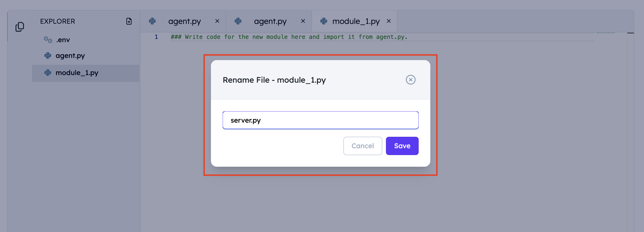644x232 pixels.
Task: Select .env in the Explorer list
Action: [86, 40]
